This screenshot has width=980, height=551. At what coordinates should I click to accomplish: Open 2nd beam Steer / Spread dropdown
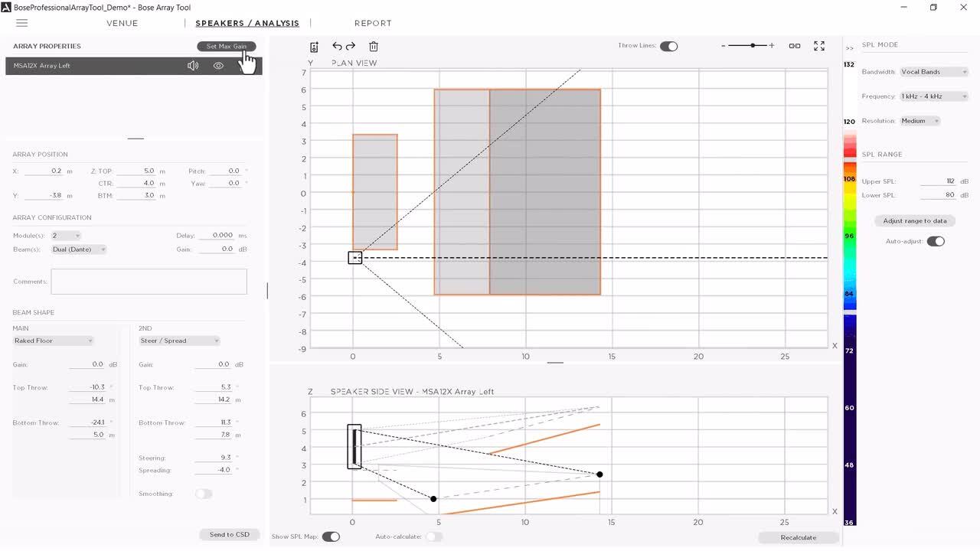(x=179, y=341)
